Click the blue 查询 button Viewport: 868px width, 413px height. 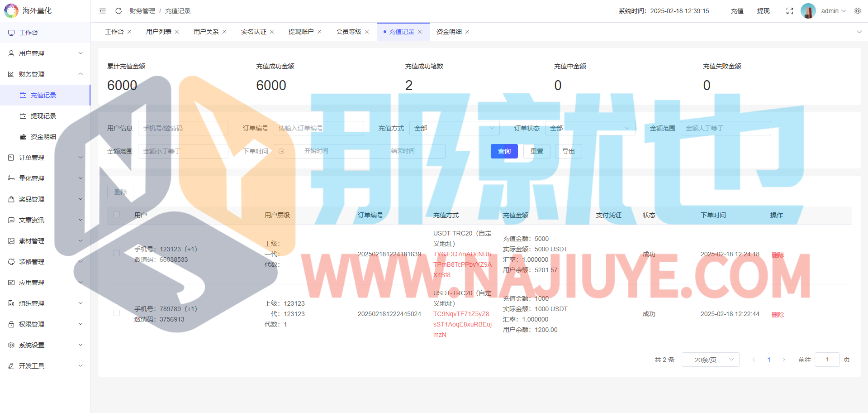[x=504, y=151]
